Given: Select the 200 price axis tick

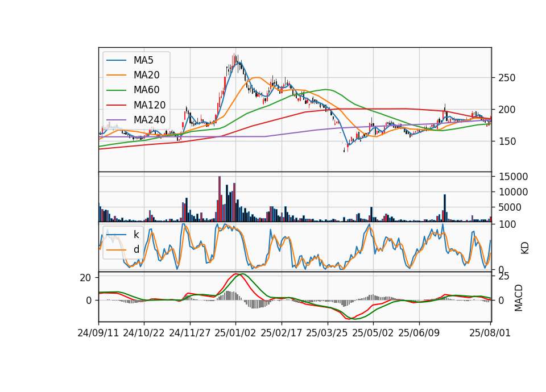Looking at the screenshot, I should (507, 110).
